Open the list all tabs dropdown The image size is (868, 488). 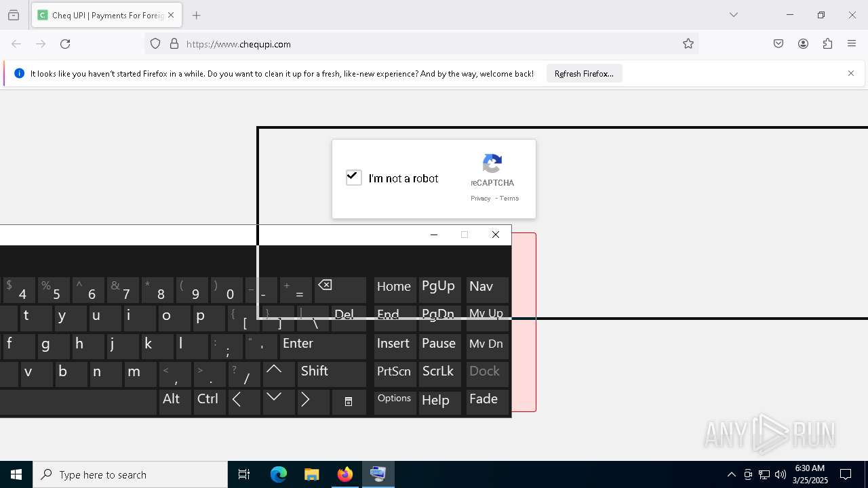click(x=733, y=15)
